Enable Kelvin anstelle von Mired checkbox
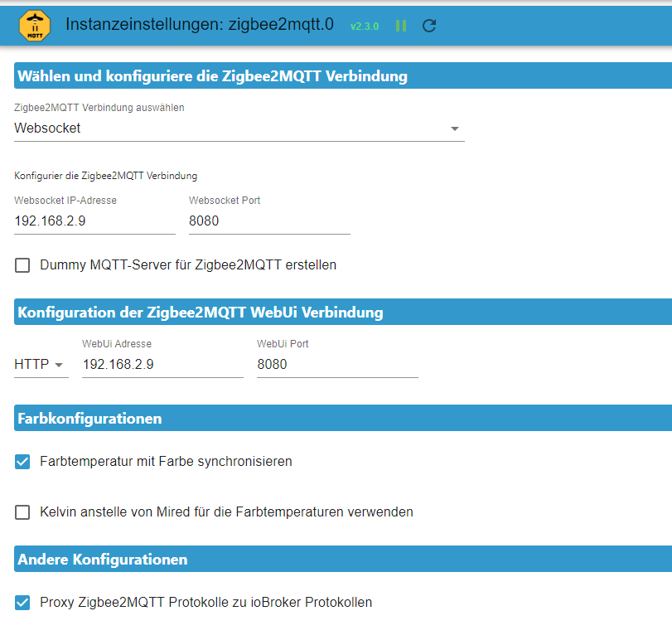 click(x=22, y=512)
